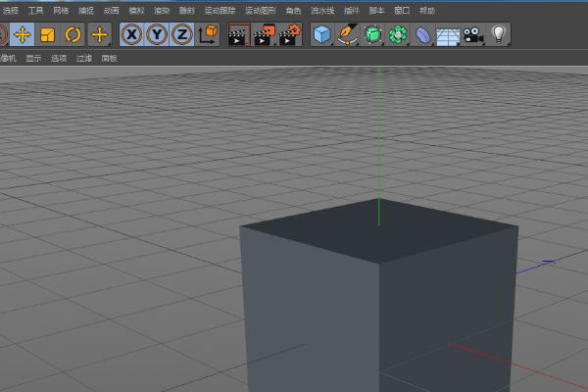Add a camera object

(x=474, y=35)
